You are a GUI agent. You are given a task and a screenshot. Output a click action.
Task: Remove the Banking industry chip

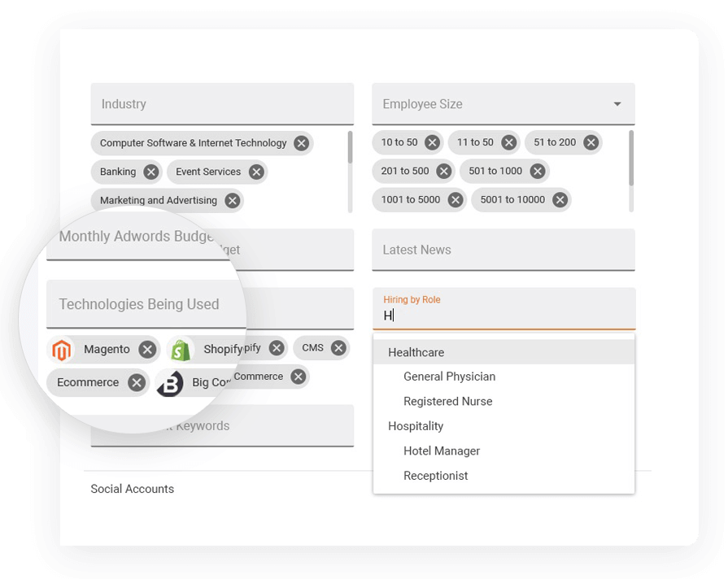click(150, 172)
